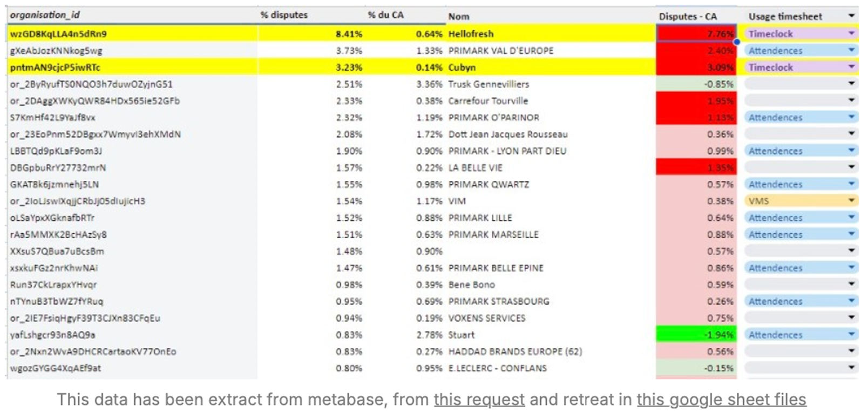868x419 pixels.
Task: Open the VMS dropdown for VIM
Action: (851, 201)
